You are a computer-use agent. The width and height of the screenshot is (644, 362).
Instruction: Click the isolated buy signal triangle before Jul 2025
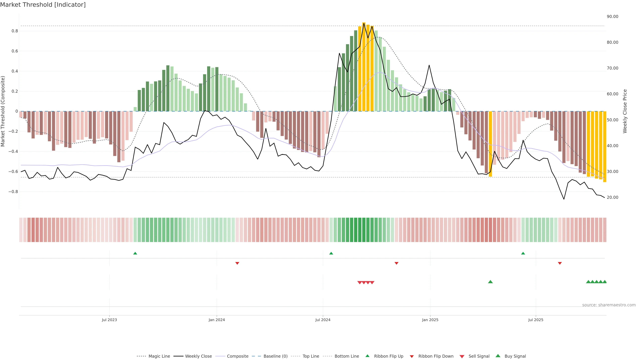click(x=490, y=282)
